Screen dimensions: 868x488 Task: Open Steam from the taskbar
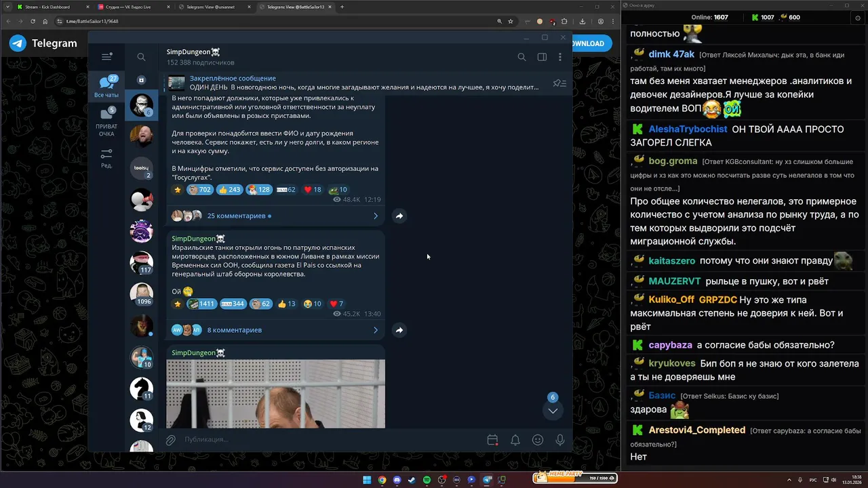[x=412, y=480]
